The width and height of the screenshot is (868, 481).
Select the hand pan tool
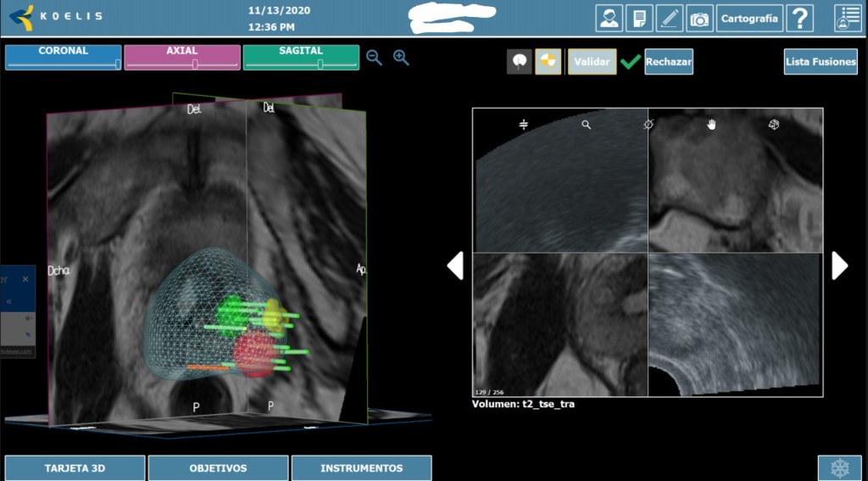[712, 125]
